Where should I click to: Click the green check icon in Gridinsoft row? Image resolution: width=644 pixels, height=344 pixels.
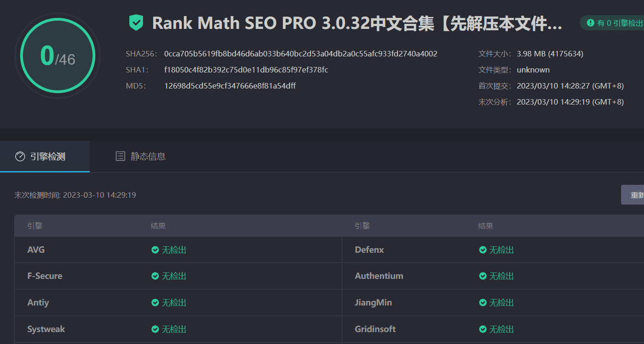(483, 329)
